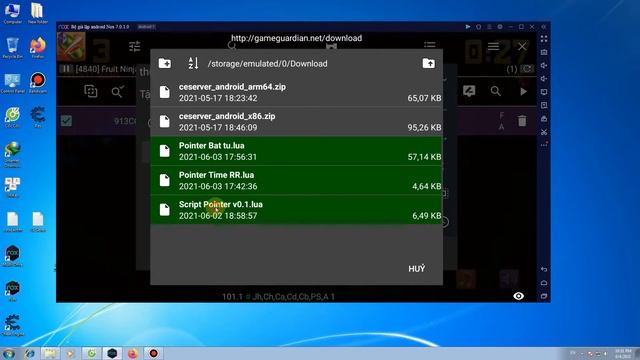Select ceserver_android_arm64.zip file
Screen dimensions: 640x360
(x=297, y=92)
